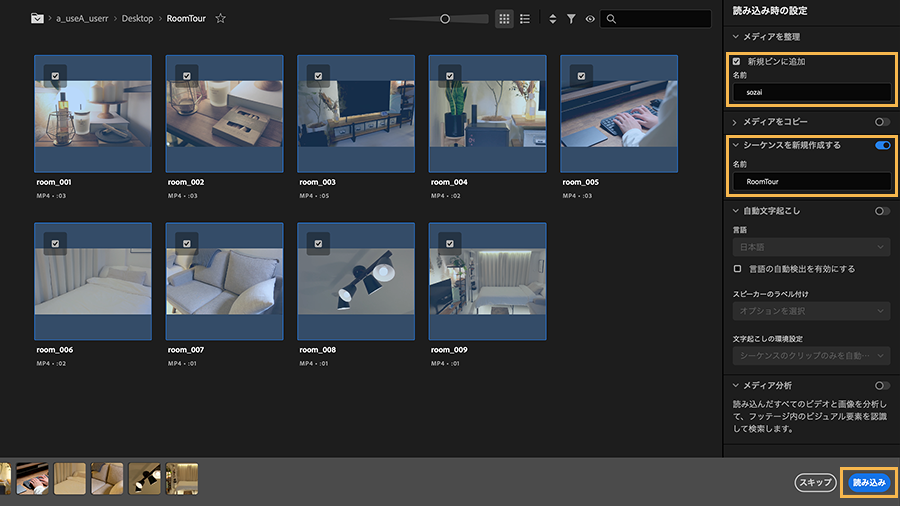The image size is (900, 506).
Task: Expand the メディアをコピー section
Action: pyautogui.click(x=735, y=121)
